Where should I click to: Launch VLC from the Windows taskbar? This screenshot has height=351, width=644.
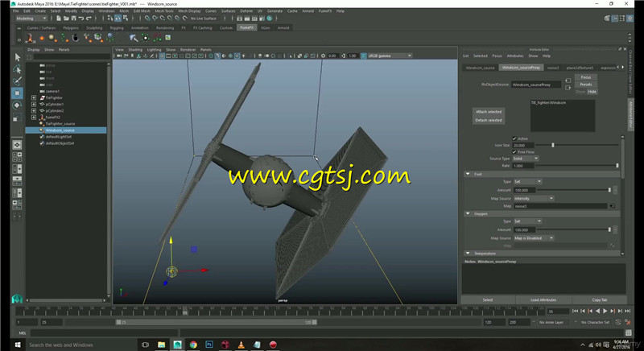click(x=241, y=345)
